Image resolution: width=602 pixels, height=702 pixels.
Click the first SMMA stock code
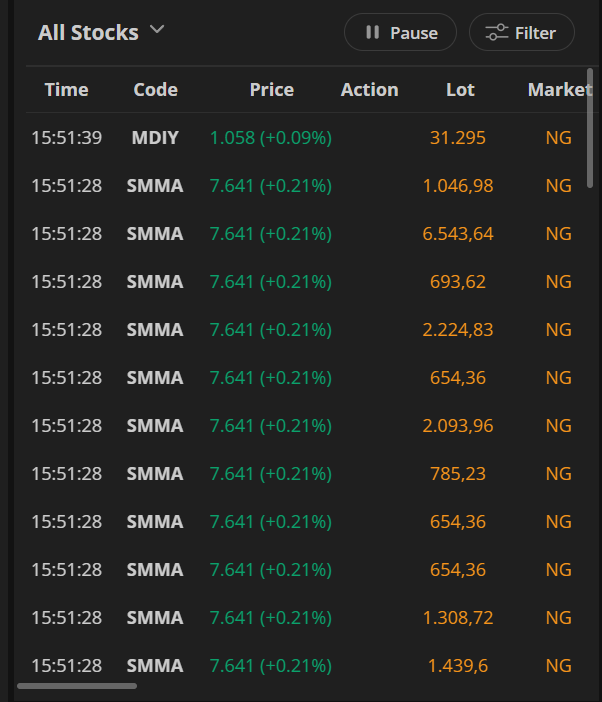click(x=155, y=186)
